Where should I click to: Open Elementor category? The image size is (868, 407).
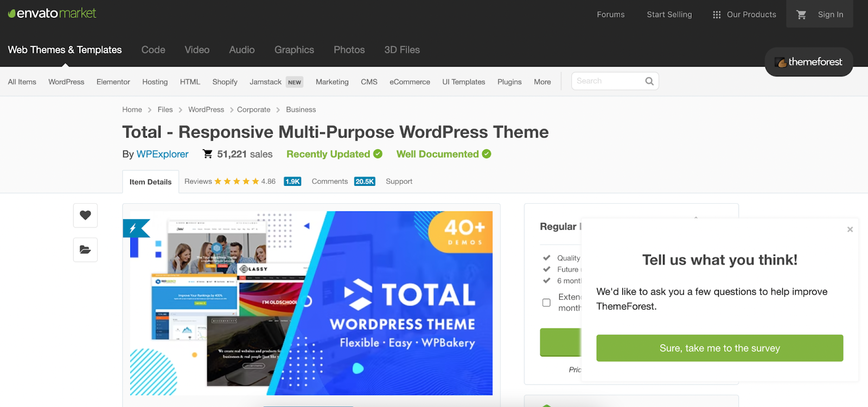[113, 82]
